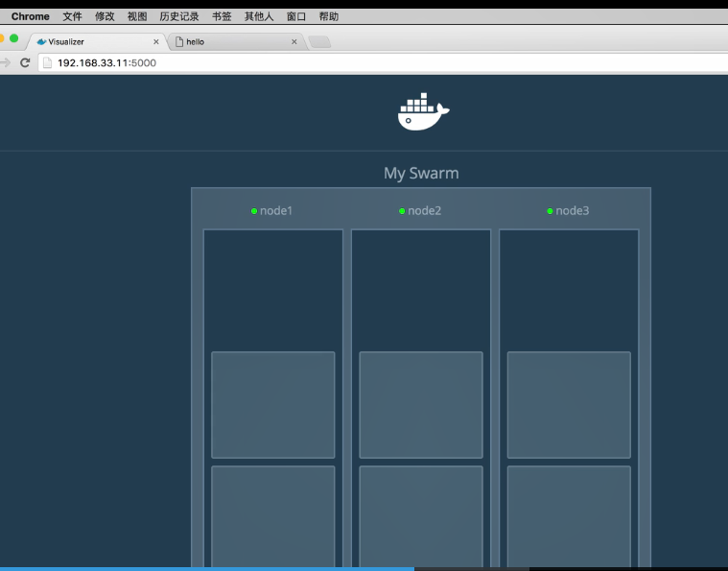The height and width of the screenshot is (571, 728).
Task: Close the Visualizer tab
Action: (156, 42)
